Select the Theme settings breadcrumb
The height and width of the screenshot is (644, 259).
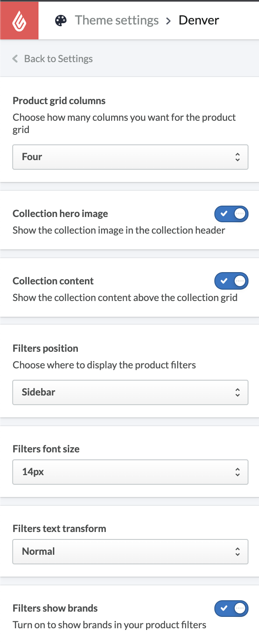(x=116, y=20)
